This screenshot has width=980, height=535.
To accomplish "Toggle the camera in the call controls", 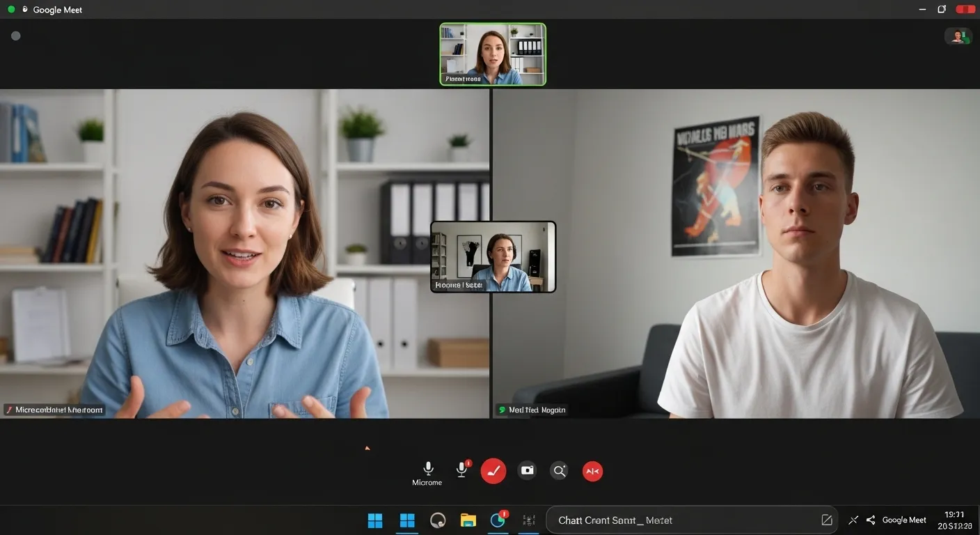I will pos(528,471).
